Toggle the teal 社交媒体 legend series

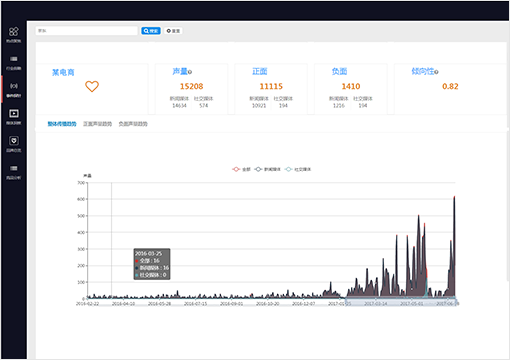click(x=298, y=169)
